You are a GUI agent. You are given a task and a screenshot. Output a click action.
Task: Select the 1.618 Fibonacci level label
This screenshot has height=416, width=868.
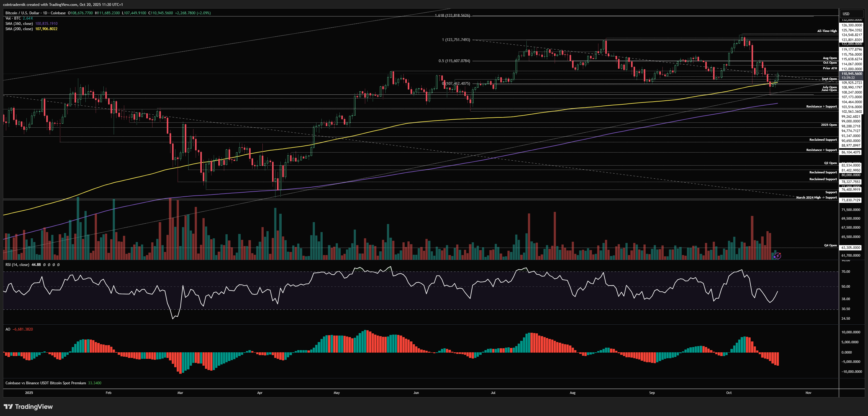[452, 16]
